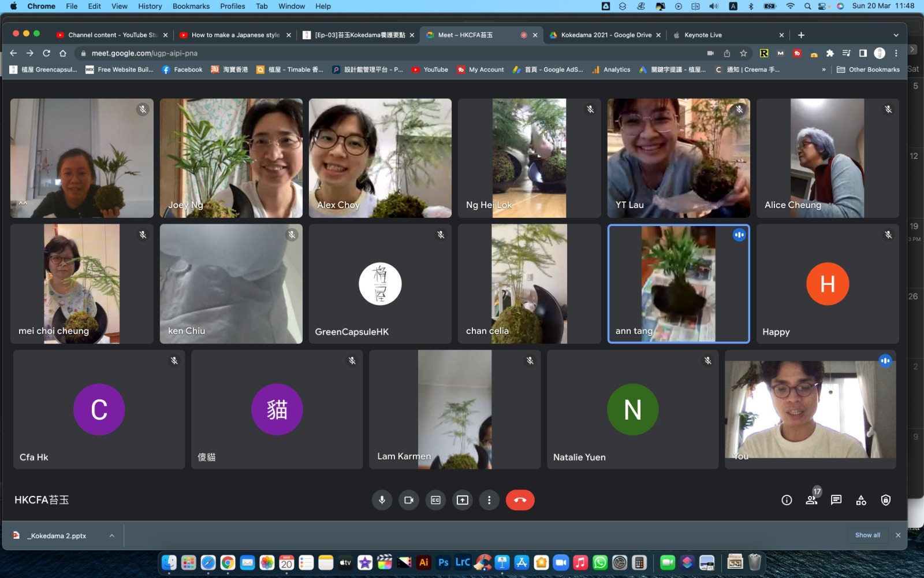Click muted mic icon on Ng Hei Lok

click(x=590, y=109)
